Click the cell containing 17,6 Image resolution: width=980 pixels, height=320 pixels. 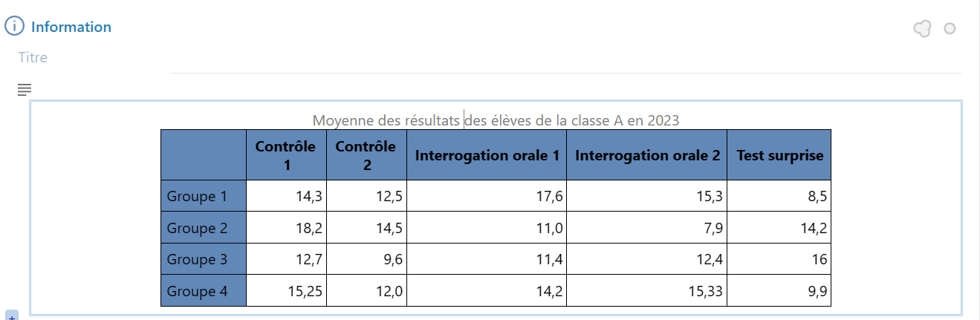point(487,196)
